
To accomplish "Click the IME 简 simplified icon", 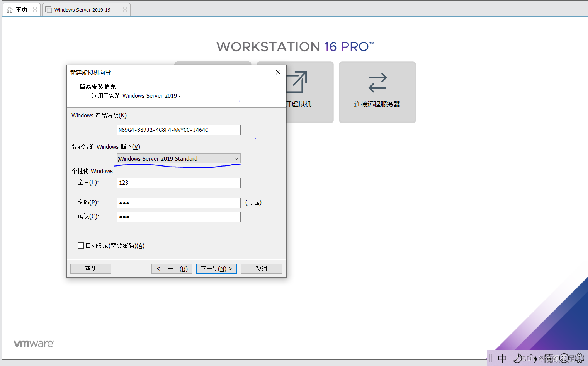I will (549, 358).
